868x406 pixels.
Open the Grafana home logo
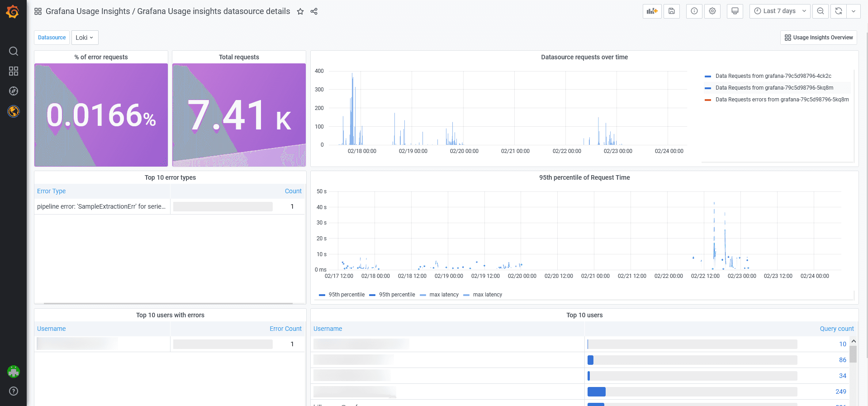[x=13, y=11]
